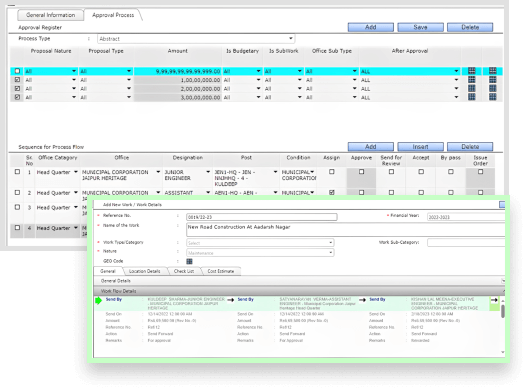
Task: Open the Check List tab
Action: pyautogui.click(x=184, y=271)
